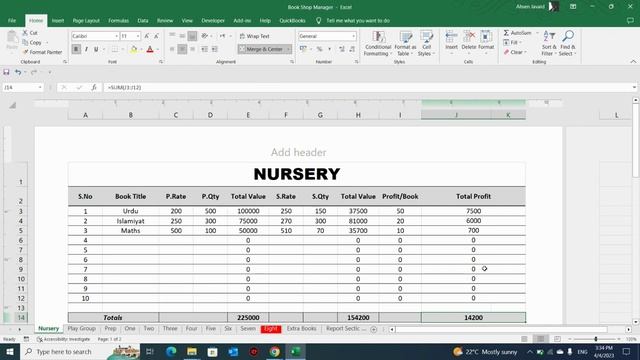Open the Insert ribbon tab
Viewport: 640px width, 360px height.
[58, 20]
